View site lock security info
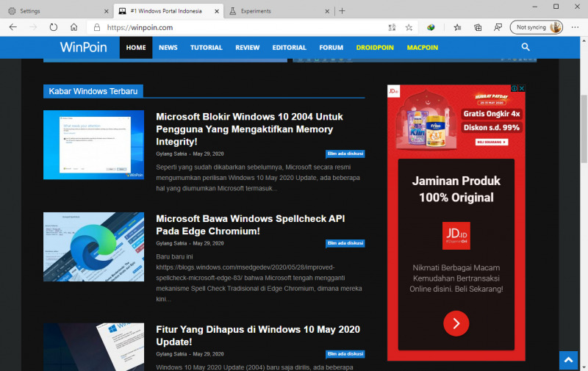The height and width of the screenshot is (371, 588). 97,27
